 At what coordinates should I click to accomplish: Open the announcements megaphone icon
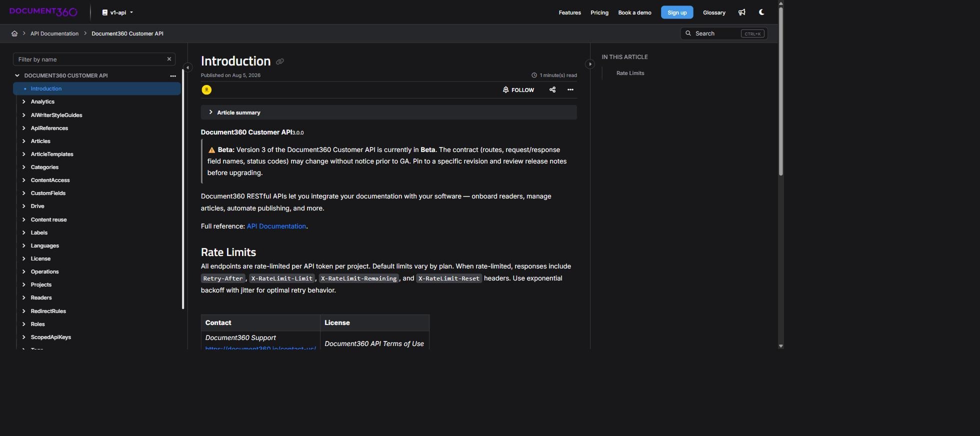click(742, 12)
